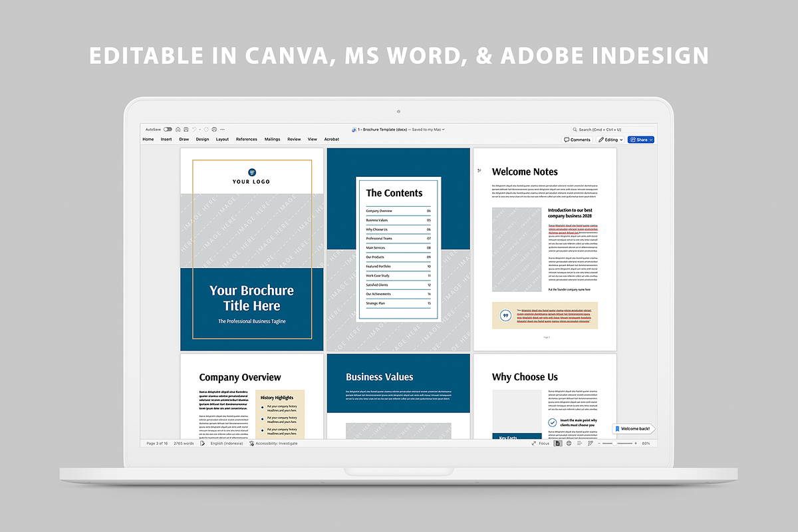798x532 pixels.
Task: Open the Comments pane button
Action: [577, 140]
